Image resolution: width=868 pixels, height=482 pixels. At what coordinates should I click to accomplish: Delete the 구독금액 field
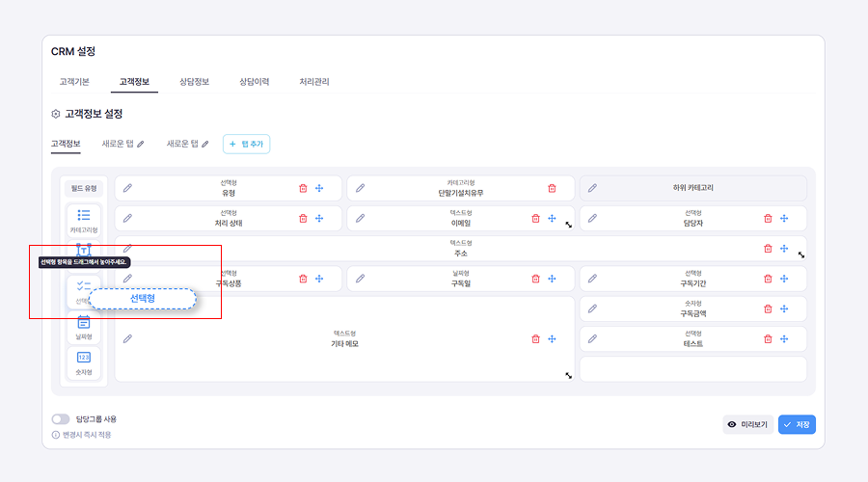[x=768, y=308]
